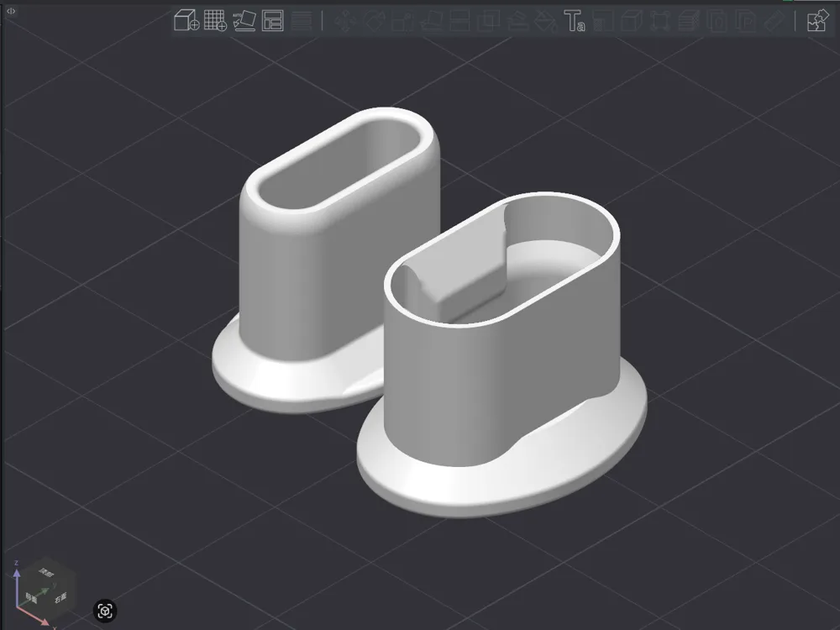Select the dimmed Move gizmo tool
Image resolution: width=840 pixels, height=630 pixels.
(345, 20)
